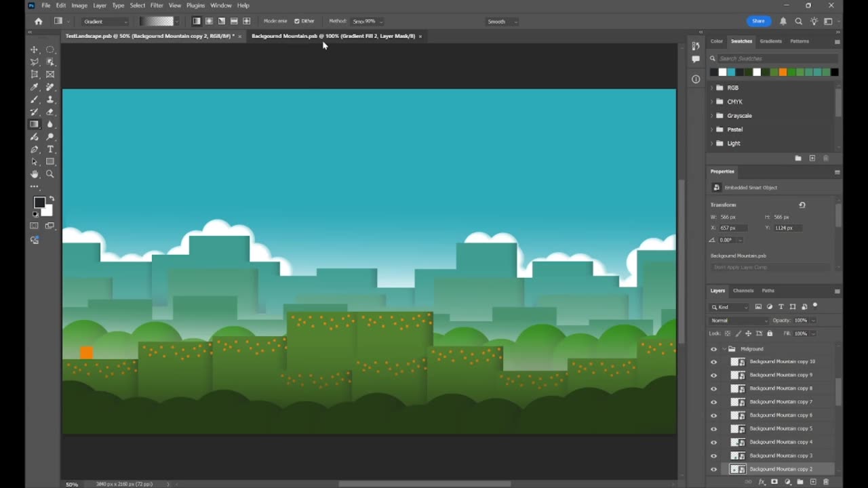Expand the RGB swatch folder
Image resolution: width=868 pixels, height=488 pixels.
pyautogui.click(x=711, y=88)
